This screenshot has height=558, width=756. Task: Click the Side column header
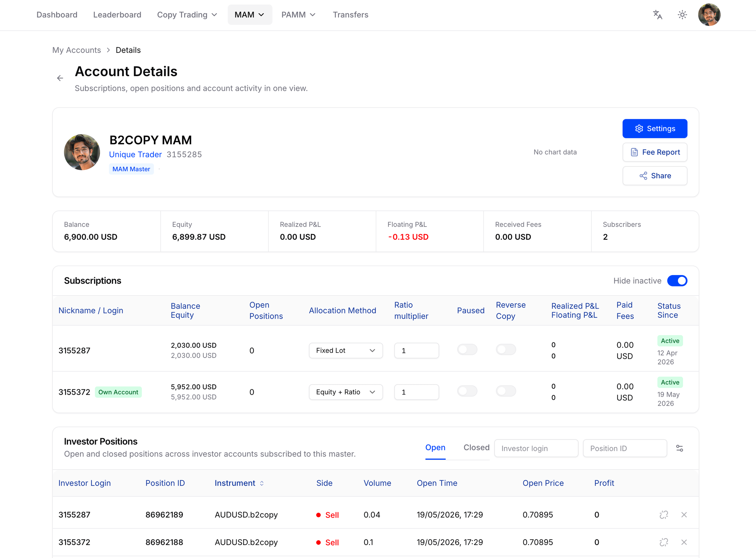(x=324, y=483)
